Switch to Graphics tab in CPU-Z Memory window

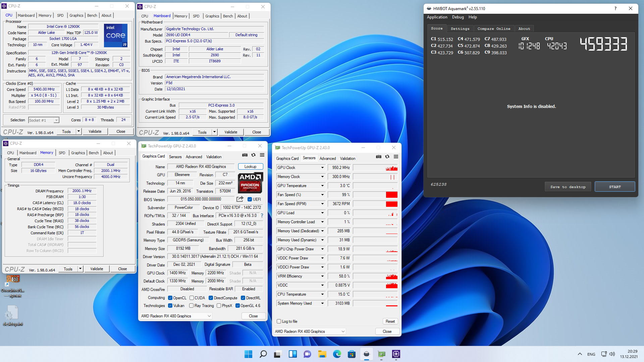(x=78, y=153)
